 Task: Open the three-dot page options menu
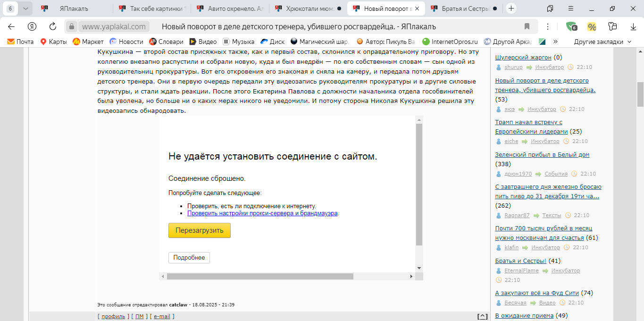pos(547,26)
